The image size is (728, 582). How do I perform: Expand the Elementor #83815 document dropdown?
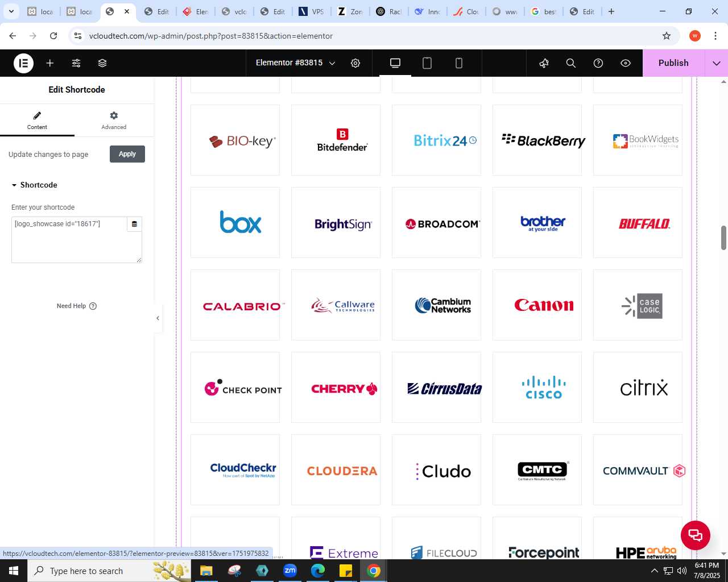tap(332, 63)
